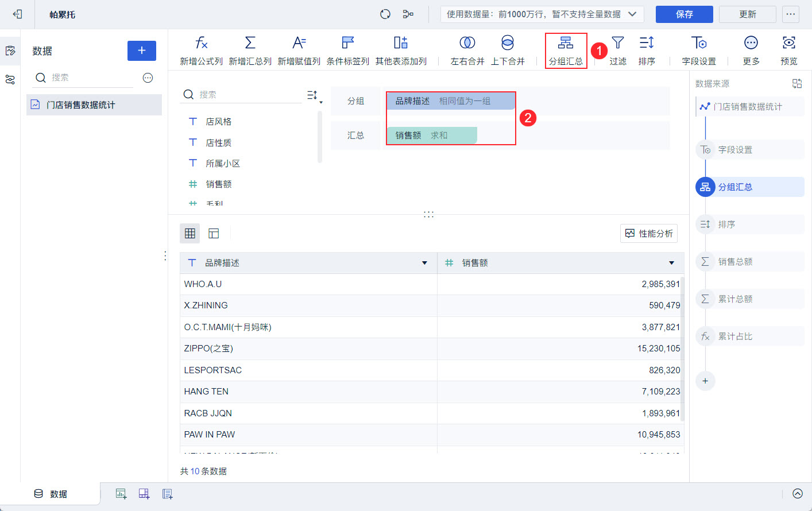Click 预览 preview toolbar icon

[789, 51]
